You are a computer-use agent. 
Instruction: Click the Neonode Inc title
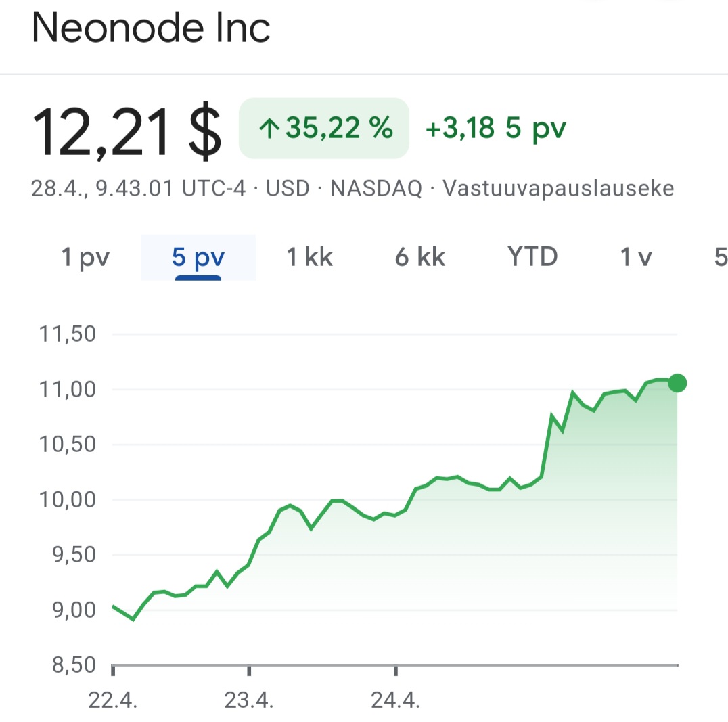tap(152, 28)
